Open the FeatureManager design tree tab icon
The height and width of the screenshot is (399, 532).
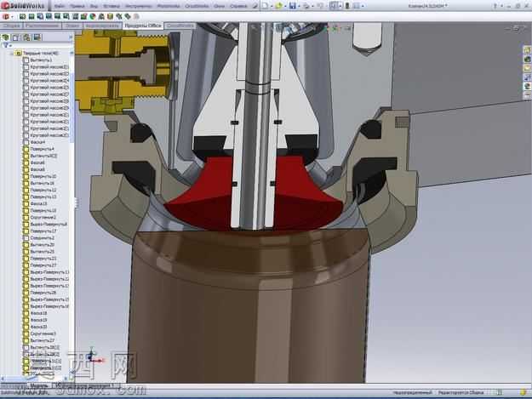click(6, 37)
